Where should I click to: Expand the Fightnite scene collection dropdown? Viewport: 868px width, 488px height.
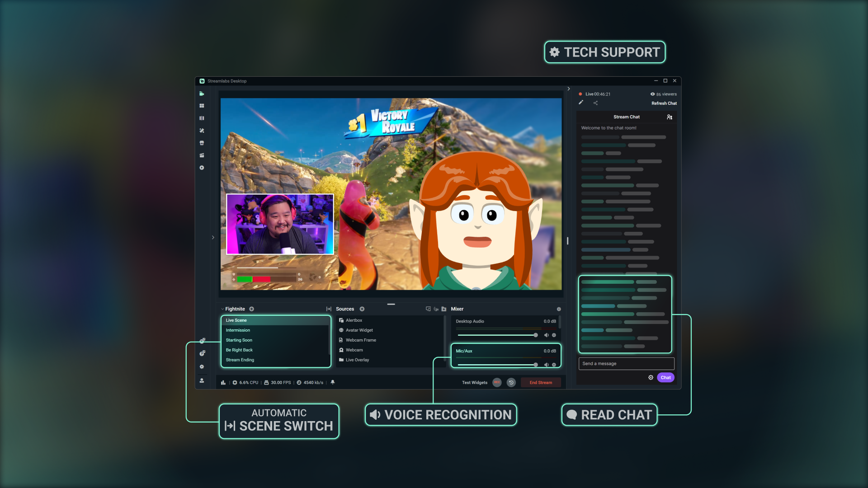click(x=222, y=309)
